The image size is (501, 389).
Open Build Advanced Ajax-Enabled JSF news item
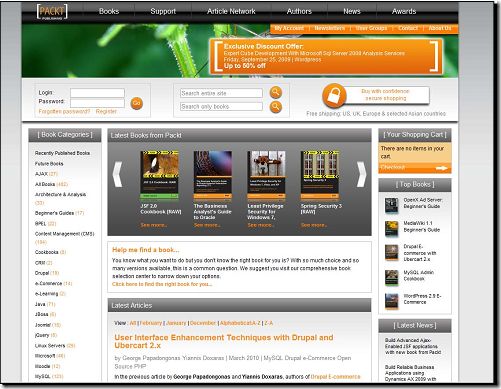pos(413,346)
